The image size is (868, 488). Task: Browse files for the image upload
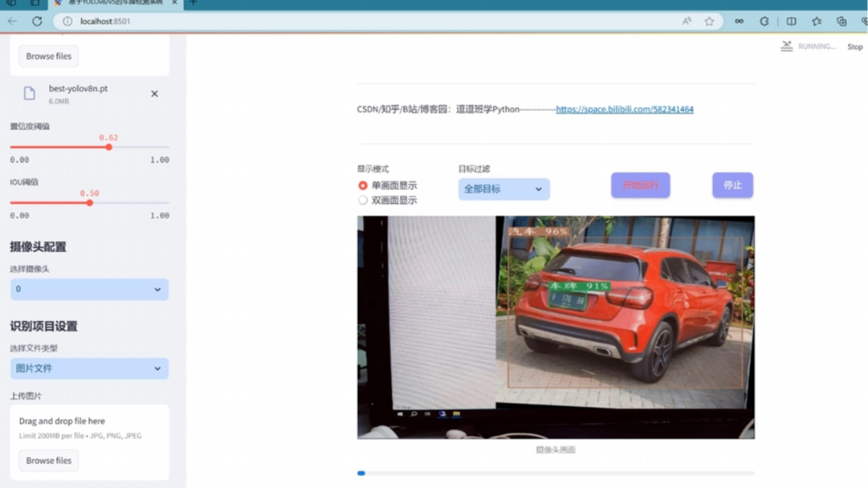pos(49,461)
